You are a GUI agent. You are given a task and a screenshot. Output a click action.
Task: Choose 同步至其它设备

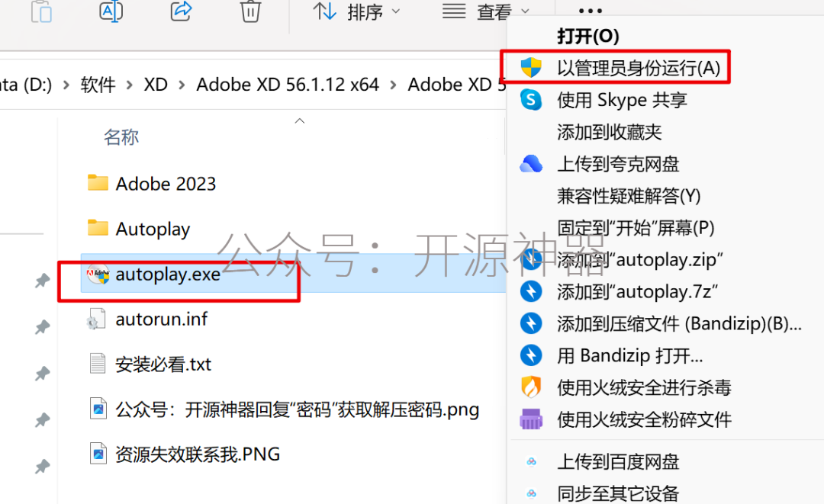pos(618,493)
